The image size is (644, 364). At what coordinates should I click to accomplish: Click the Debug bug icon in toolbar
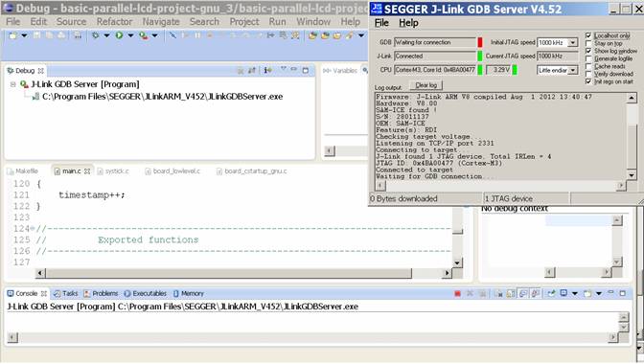point(95,35)
